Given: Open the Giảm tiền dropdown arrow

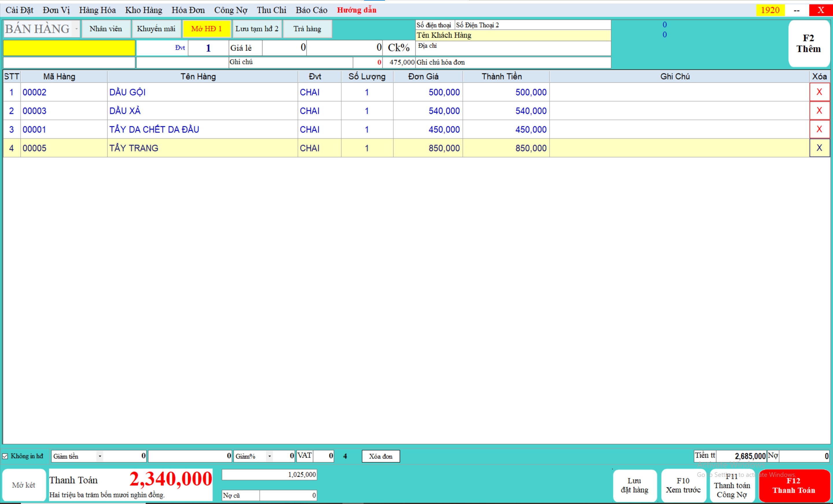Looking at the screenshot, I should (100, 456).
